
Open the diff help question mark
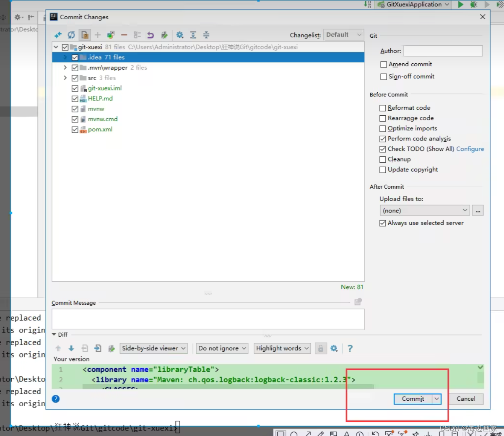click(350, 348)
